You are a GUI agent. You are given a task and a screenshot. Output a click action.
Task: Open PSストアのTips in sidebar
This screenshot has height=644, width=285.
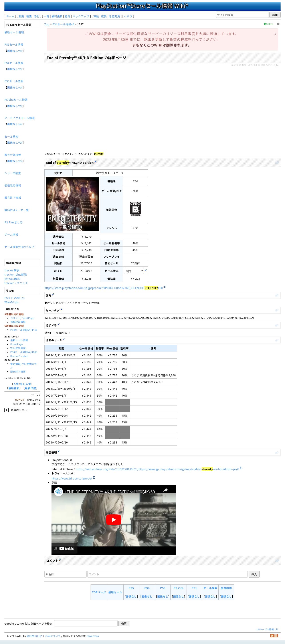coord(14,298)
